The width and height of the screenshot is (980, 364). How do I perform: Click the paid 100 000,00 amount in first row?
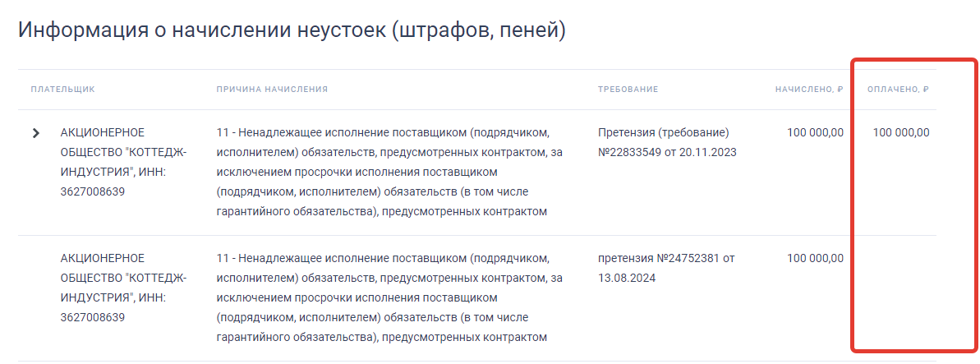pos(901,132)
